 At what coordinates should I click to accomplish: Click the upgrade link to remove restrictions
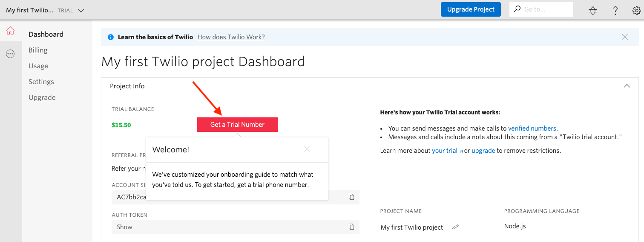(x=483, y=151)
